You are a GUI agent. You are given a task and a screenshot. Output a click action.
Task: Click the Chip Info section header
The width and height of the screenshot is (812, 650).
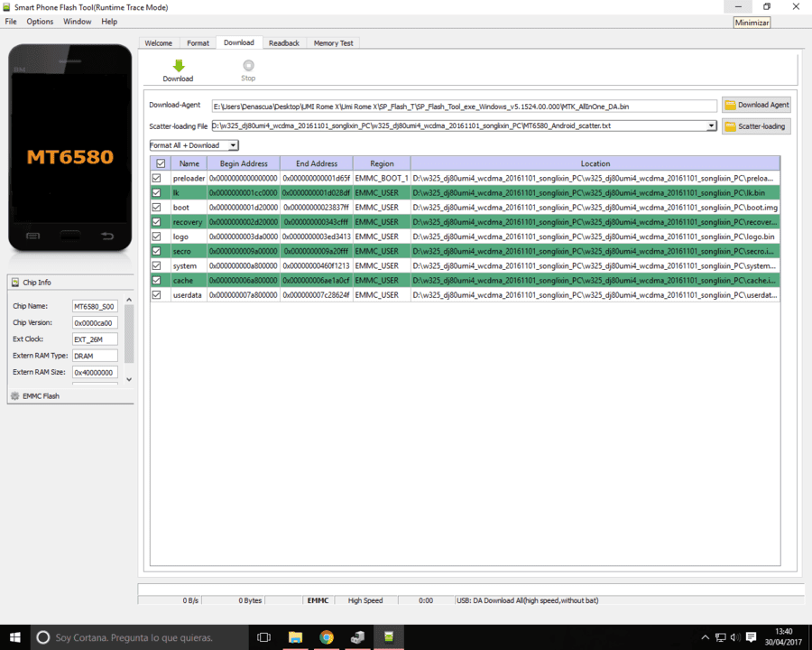70,283
